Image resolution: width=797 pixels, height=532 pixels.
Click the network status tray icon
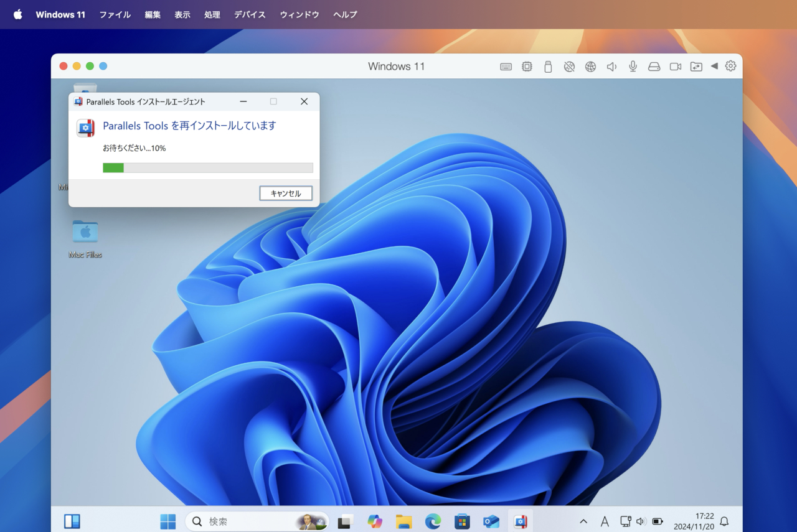click(626, 521)
